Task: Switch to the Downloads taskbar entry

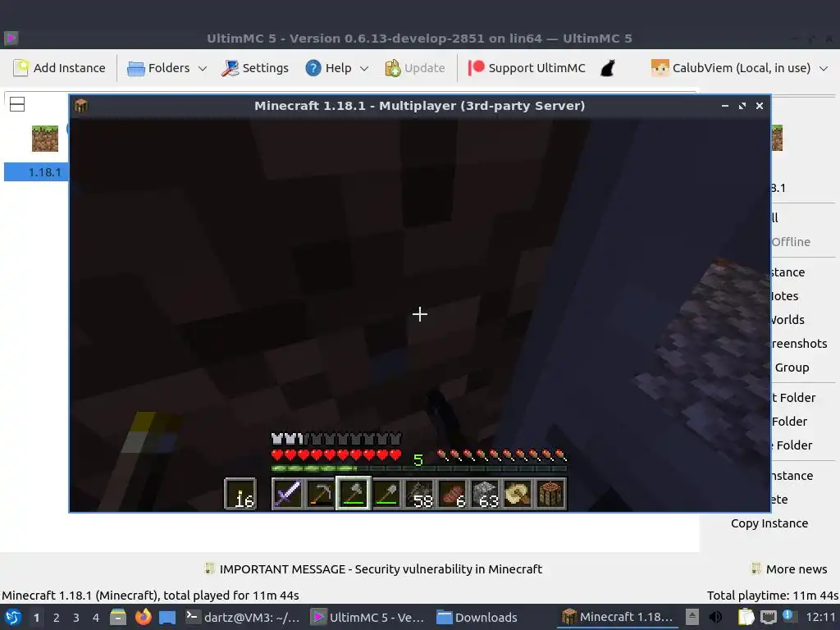Action: point(477,617)
